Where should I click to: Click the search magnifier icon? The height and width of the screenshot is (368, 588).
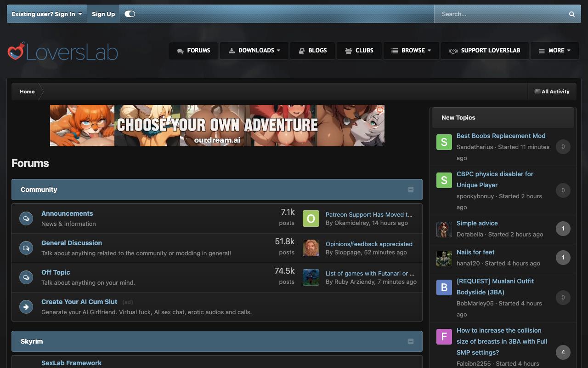(x=572, y=14)
